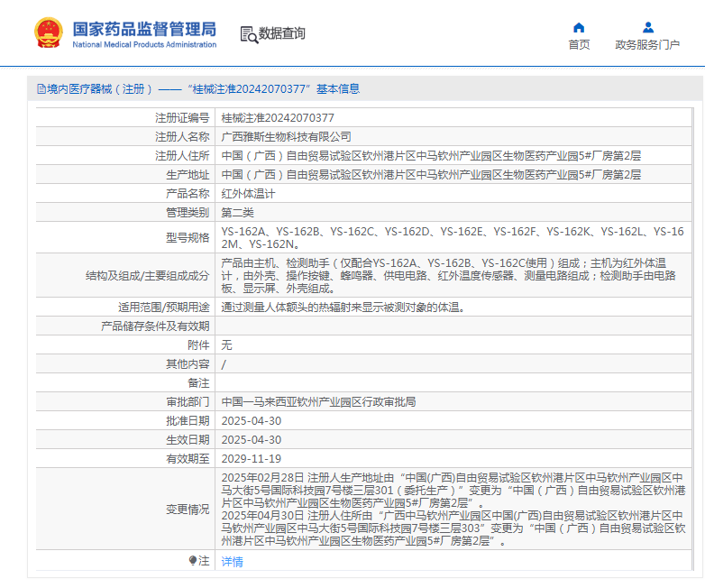Screen dimensions: 705x588
Task: Select 中国—马来西亚钦州产业园区行政审批局 cell
Action: (x=318, y=401)
